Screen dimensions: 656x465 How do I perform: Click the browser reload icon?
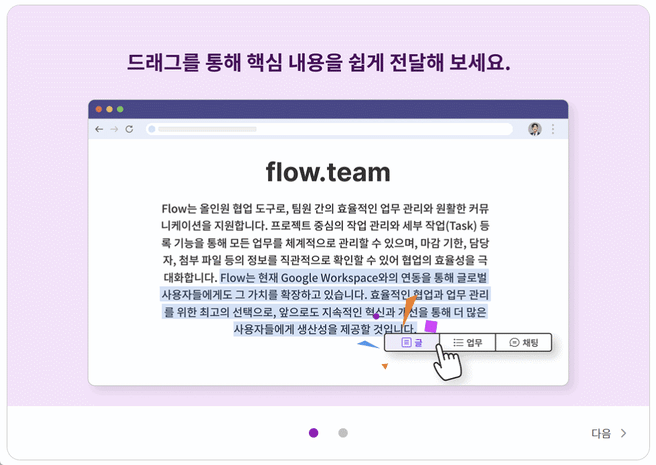pos(131,129)
